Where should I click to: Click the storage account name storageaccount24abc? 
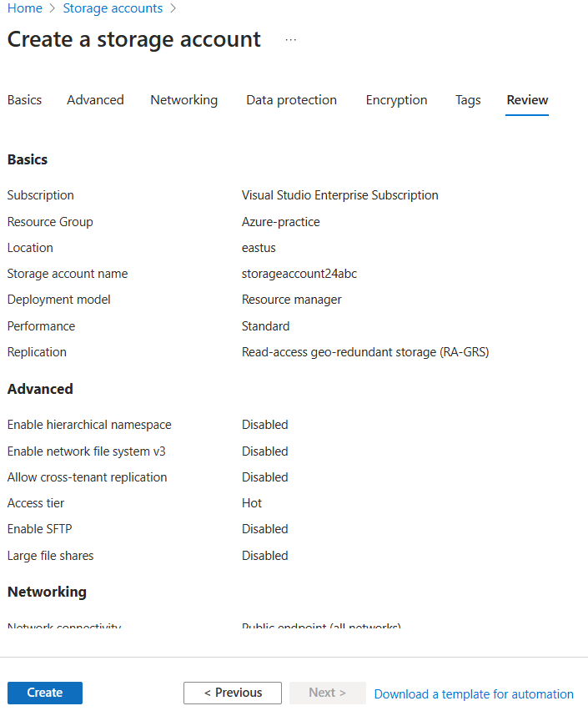point(299,274)
